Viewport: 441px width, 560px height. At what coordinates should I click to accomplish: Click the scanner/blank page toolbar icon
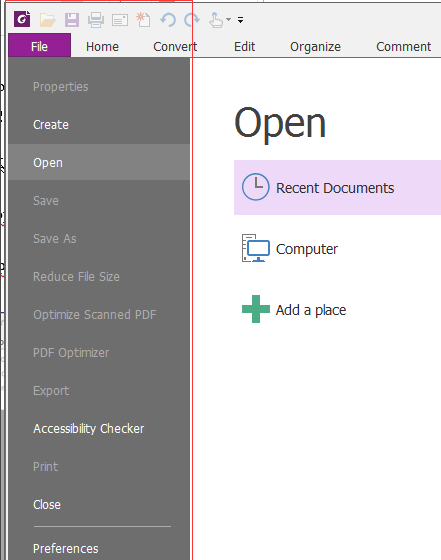pyautogui.click(x=120, y=20)
